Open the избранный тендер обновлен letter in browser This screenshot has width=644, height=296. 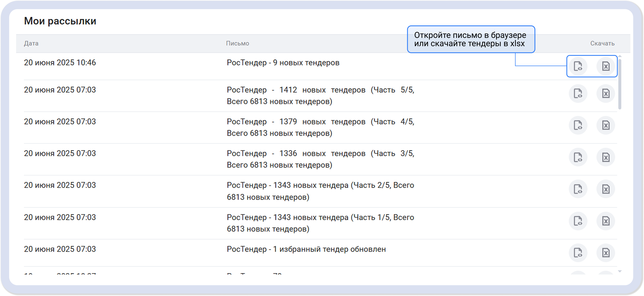pyautogui.click(x=578, y=253)
